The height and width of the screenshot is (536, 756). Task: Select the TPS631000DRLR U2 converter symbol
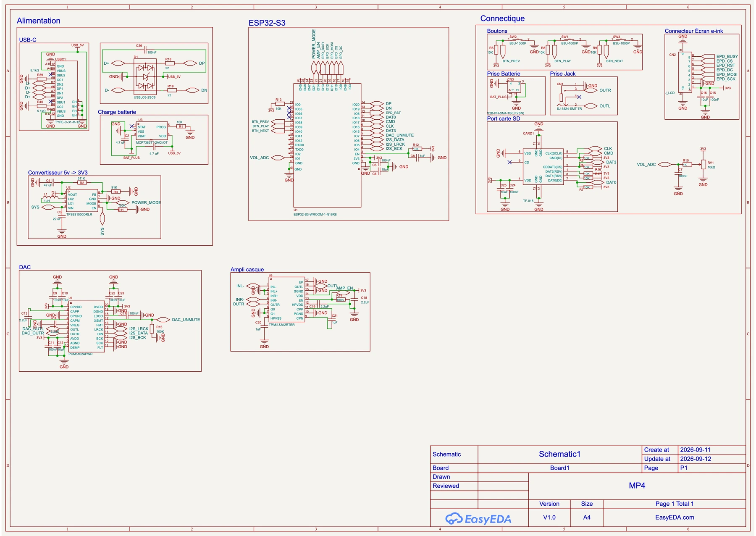pos(82,201)
